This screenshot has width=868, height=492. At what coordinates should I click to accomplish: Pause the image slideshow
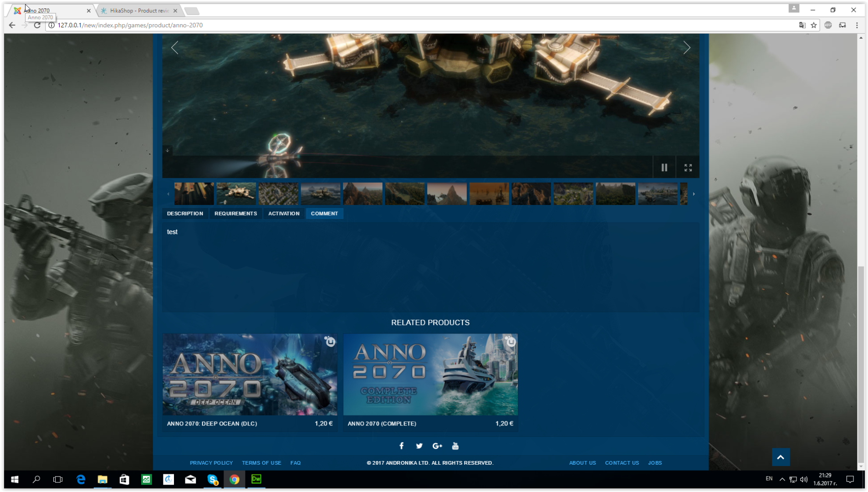pos(664,168)
